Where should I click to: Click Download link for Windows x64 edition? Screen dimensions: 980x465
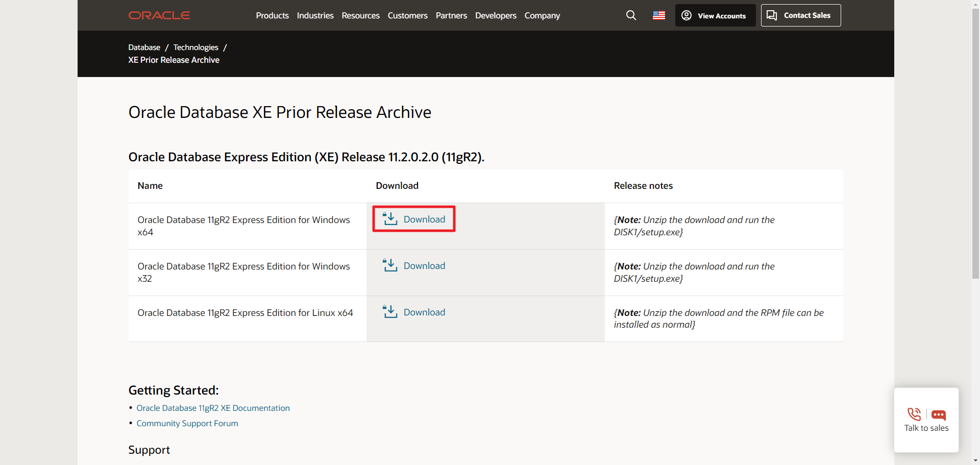point(424,219)
